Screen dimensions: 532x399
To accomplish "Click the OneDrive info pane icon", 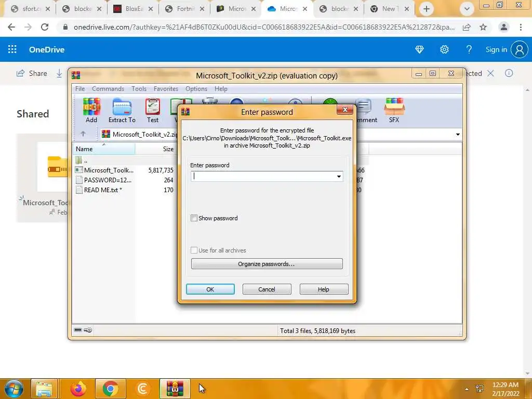I will [509, 73].
